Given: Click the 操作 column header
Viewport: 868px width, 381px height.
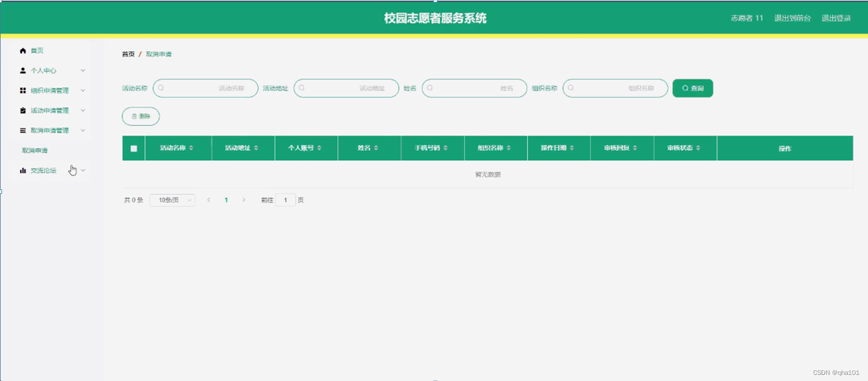Looking at the screenshot, I should [785, 149].
